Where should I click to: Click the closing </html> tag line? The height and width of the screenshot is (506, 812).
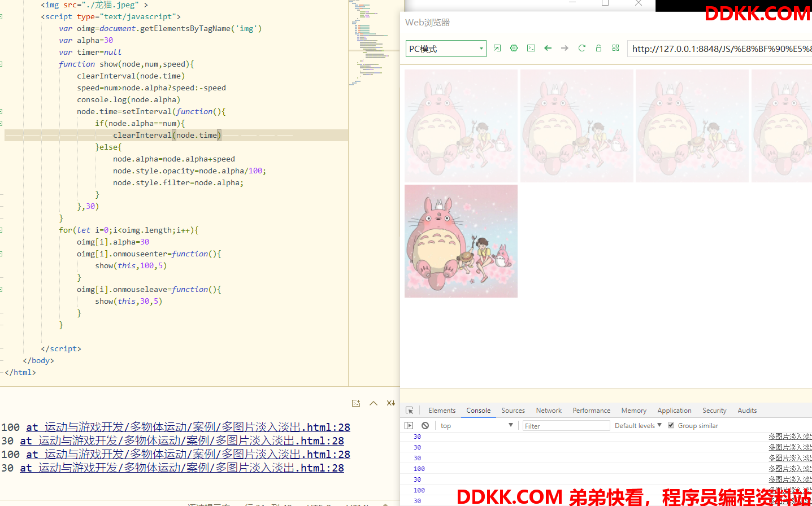20,373
